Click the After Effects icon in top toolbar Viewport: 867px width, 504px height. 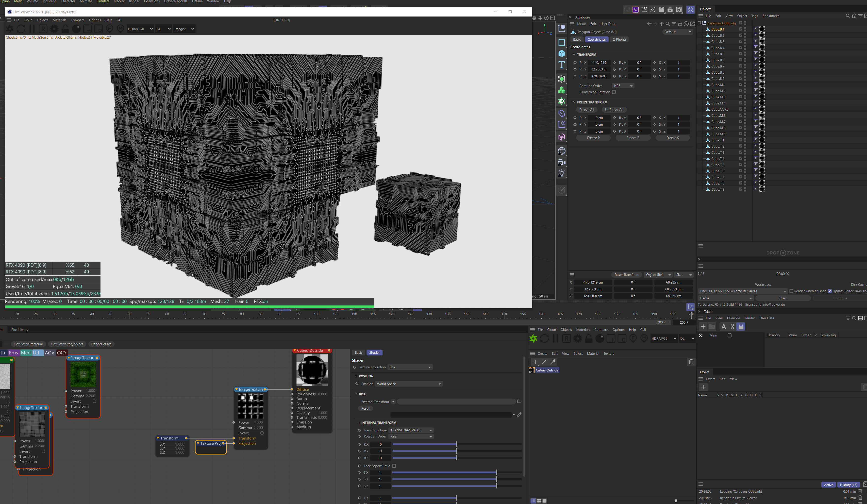pos(635,10)
